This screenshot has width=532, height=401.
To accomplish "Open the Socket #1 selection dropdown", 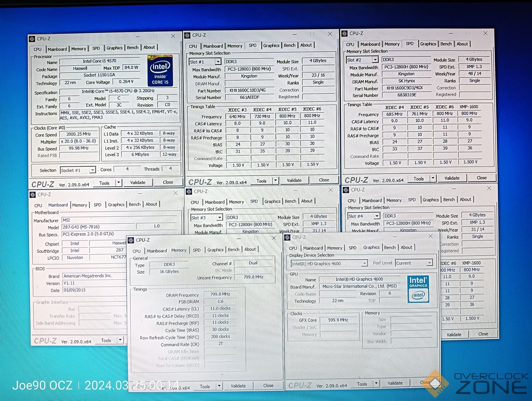I will (92, 170).
